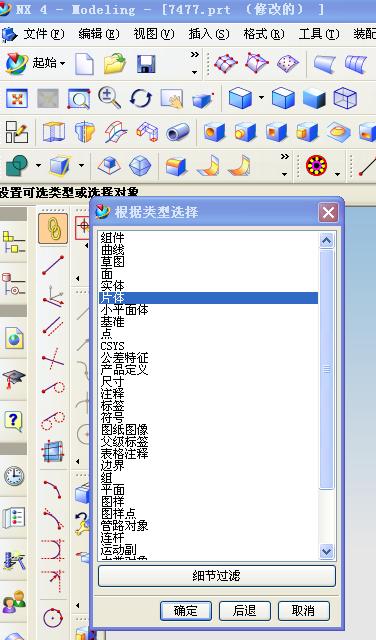Activate the Rotate view tool
Viewport: 376px width, 640px height.
pyautogui.click(x=141, y=98)
